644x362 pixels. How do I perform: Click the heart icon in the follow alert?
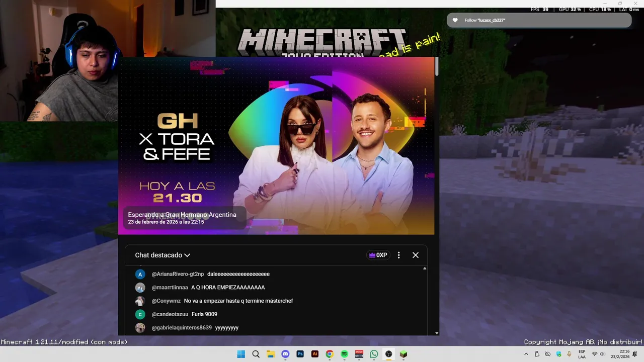(x=455, y=20)
